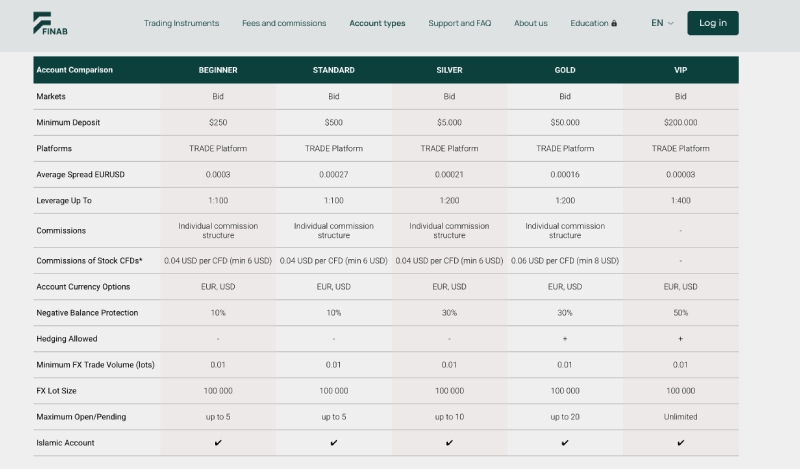This screenshot has width=800, height=469.
Task: Open Support and FAQ page
Action: (460, 23)
